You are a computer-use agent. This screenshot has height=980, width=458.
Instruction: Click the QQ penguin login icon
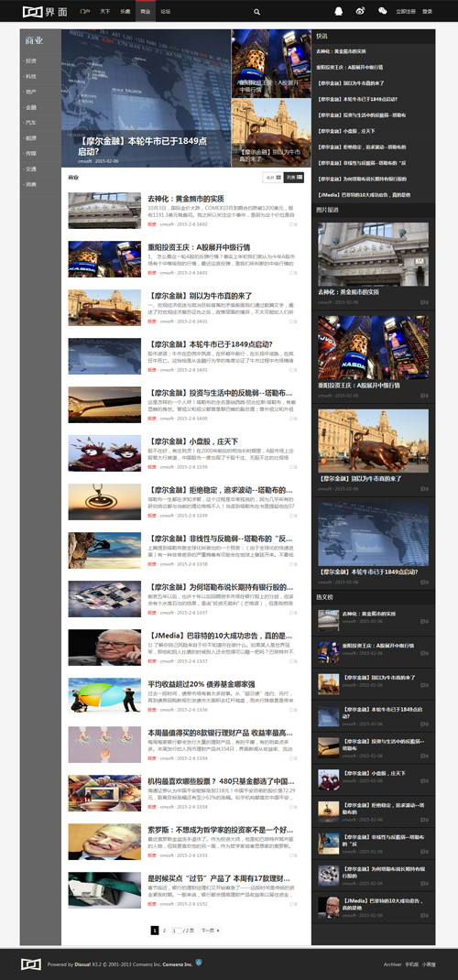(338, 11)
